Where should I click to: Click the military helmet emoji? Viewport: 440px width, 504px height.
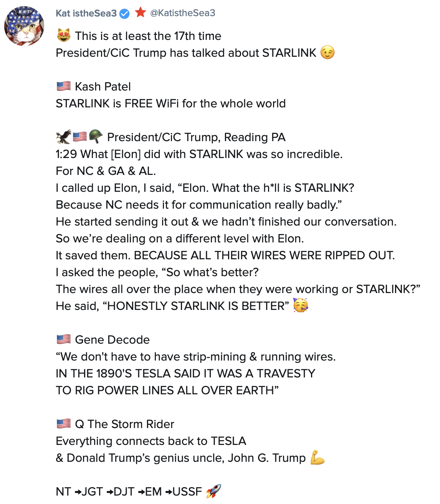click(96, 137)
